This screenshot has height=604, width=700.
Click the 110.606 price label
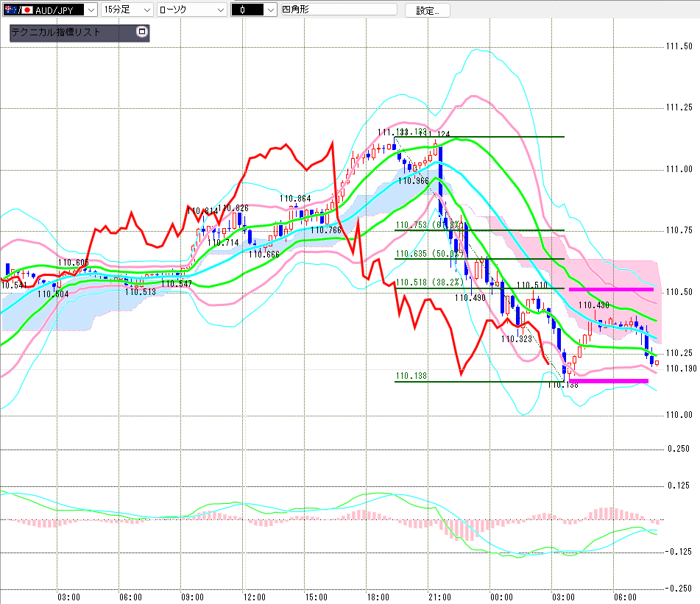(x=73, y=263)
